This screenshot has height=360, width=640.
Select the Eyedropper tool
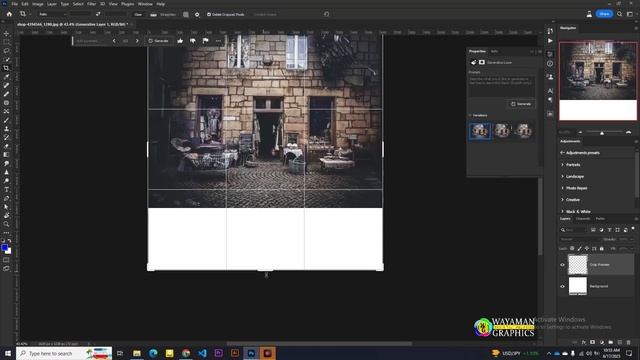click(x=6, y=77)
